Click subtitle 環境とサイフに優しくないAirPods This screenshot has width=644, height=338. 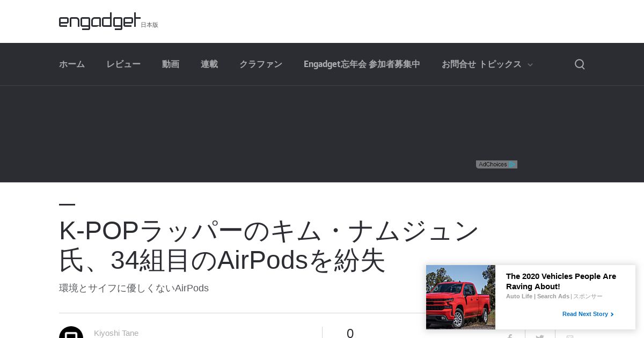134,288
